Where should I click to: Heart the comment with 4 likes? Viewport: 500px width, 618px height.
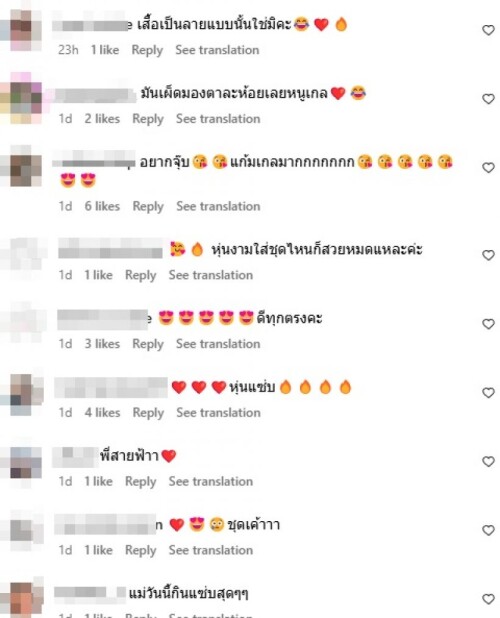tap(488, 393)
